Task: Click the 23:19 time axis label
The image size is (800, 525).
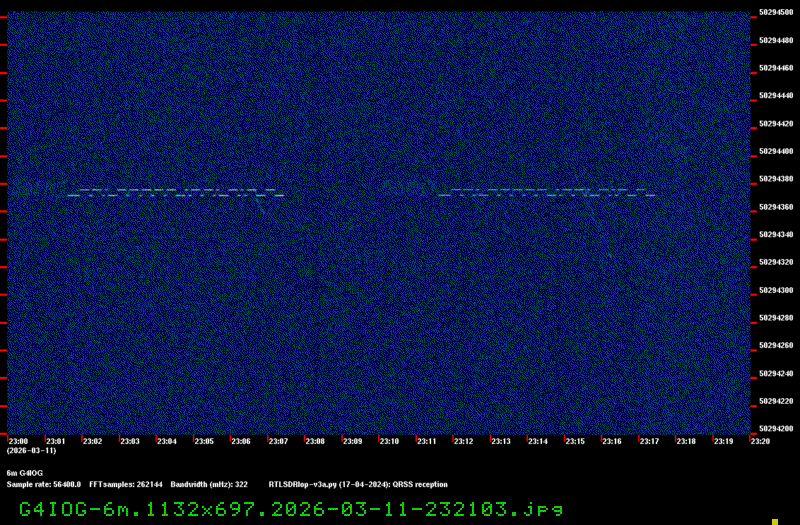Action: click(x=723, y=441)
